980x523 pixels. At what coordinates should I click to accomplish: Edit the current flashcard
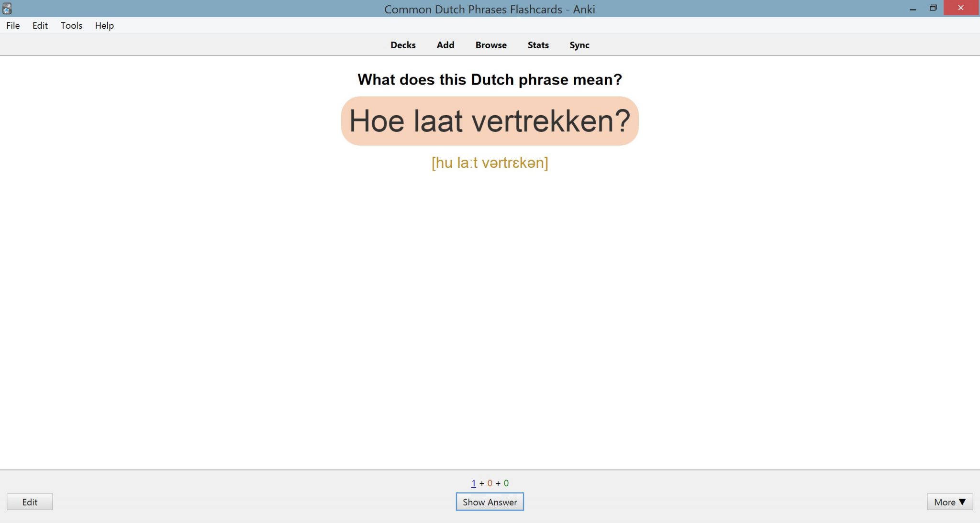point(30,501)
